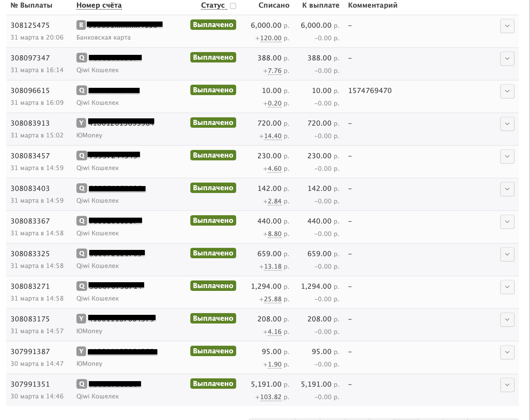Open the dropdown arrow for payout 308083271
Screen dimensions: 530x420
507,287
